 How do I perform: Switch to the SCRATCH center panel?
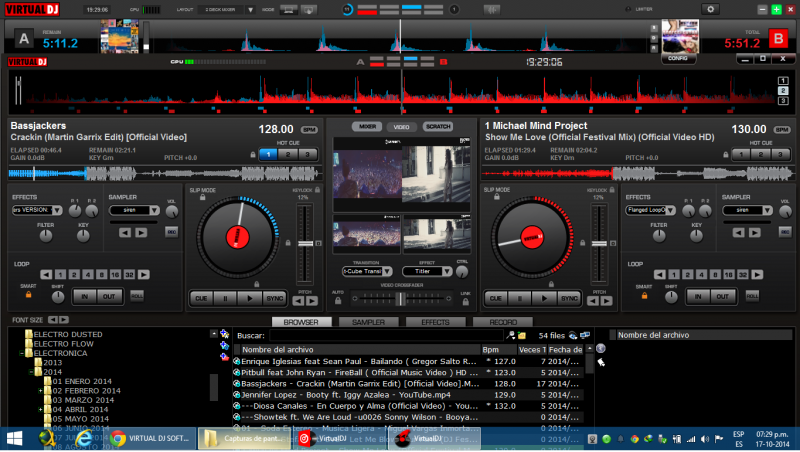coord(437,127)
